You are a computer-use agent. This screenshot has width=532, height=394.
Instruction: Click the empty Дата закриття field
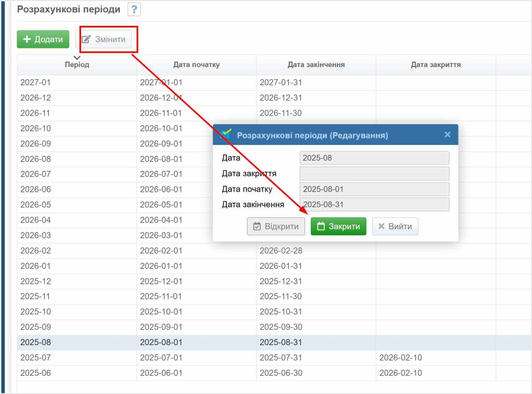374,173
